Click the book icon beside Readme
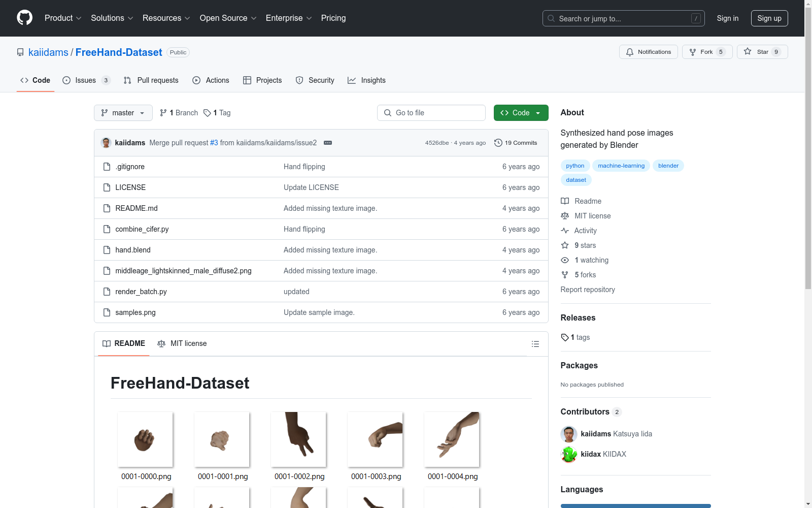Screen dimensions: 812x508 point(565,201)
